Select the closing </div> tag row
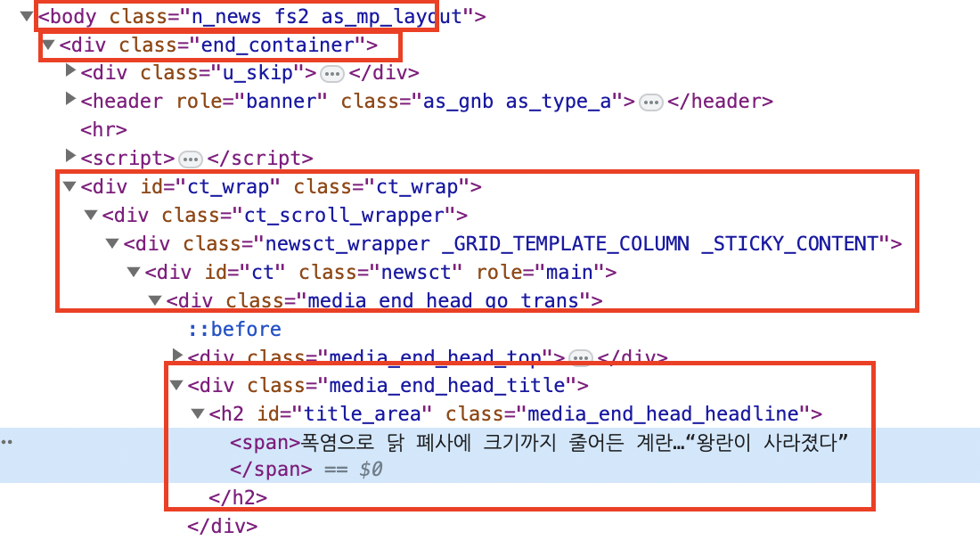Screen dimensions: 980x540 coord(223,526)
